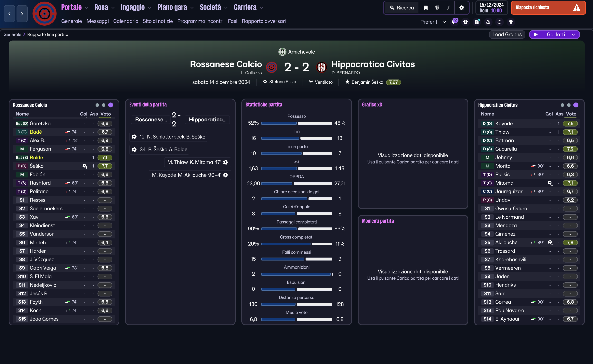The height and width of the screenshot is (364, 593).
Task: Click the globe icon next to search
Action: [x=437, y=8]
